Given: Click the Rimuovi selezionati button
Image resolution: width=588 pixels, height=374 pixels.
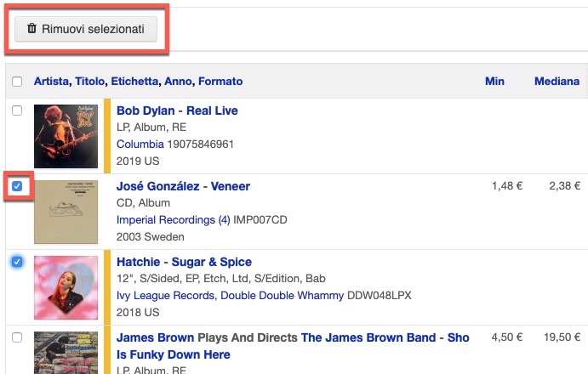Looking at the screenshot, I should click(x=86, y=29).
